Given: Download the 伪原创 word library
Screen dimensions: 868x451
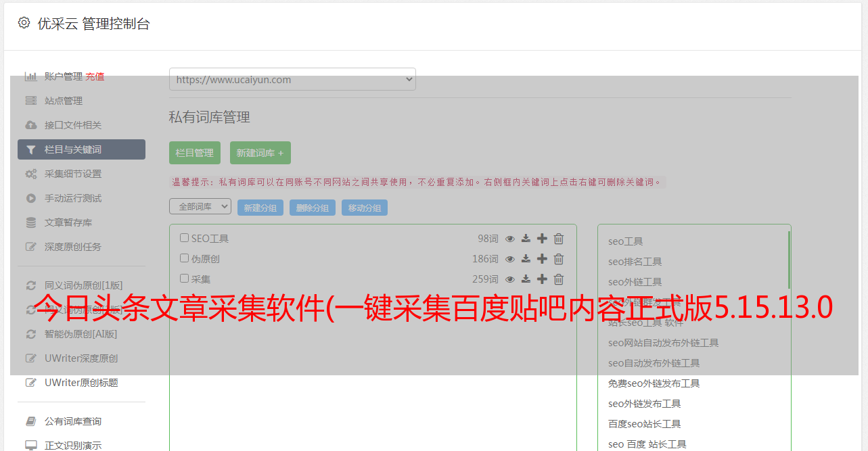Looking at the screenshot, I should coord(526,259).
